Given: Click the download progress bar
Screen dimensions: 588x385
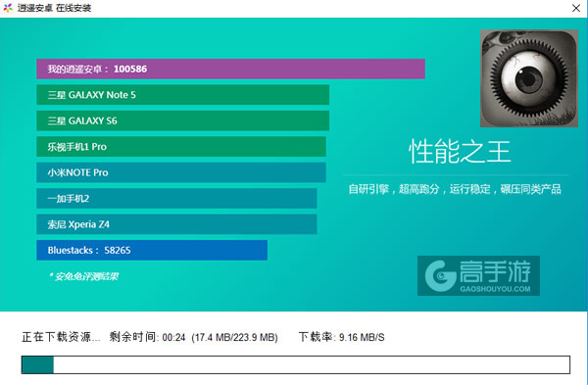Looking at the screenshot, I should point(296,364).
